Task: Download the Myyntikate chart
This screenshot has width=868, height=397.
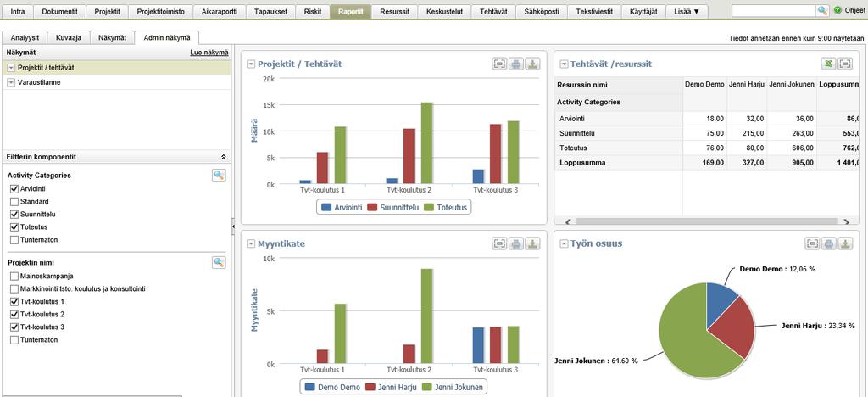Action: coord(532,243)
